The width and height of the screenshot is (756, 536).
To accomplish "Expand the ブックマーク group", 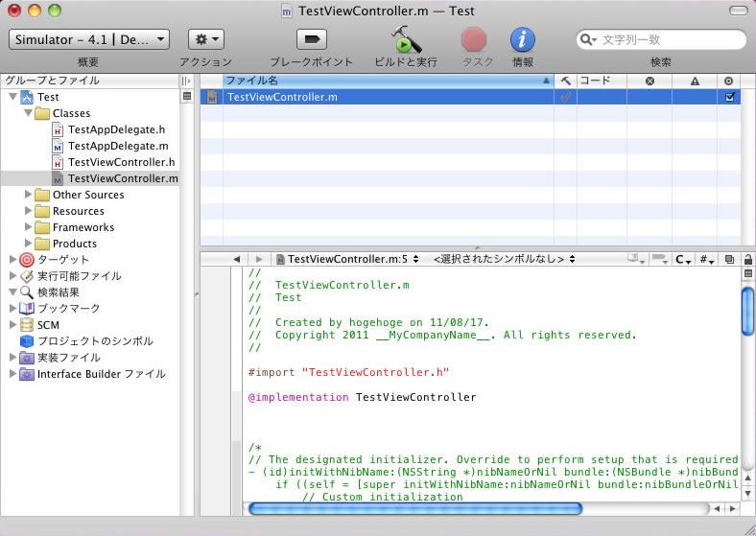I will [13, 309].
